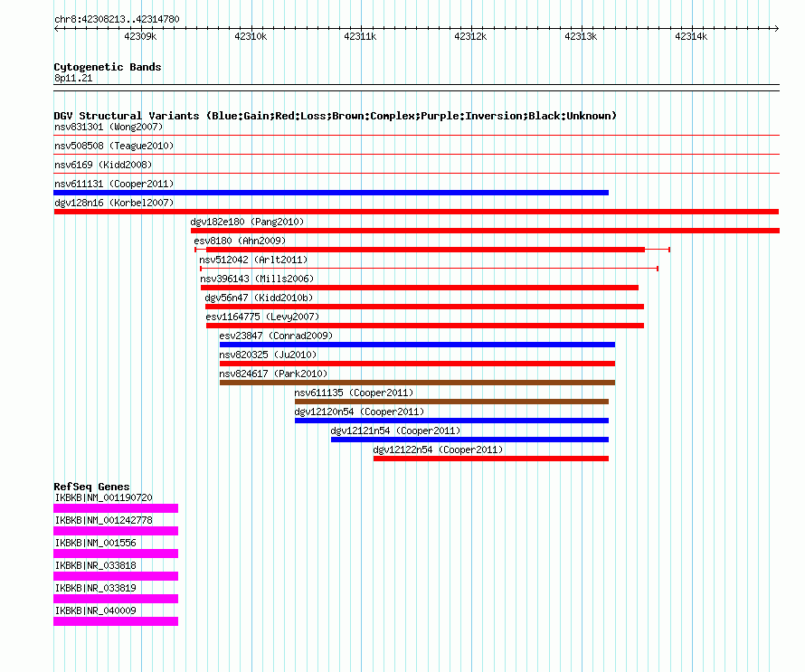This screenshot has height=672, width=805.
Task: Select the IKBKB|NM_001242778 gene bar
Action: [116, 531]
